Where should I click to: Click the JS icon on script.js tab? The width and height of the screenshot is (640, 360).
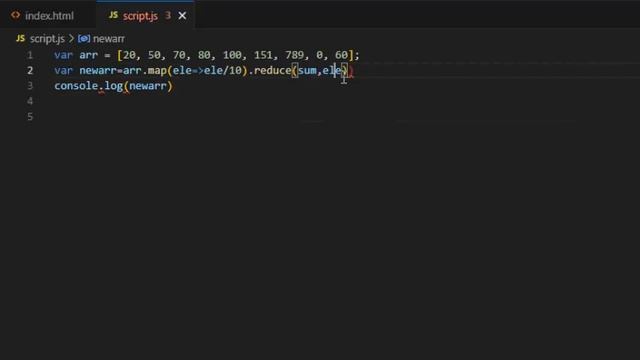pyautogui.click(x=113, y=15)
